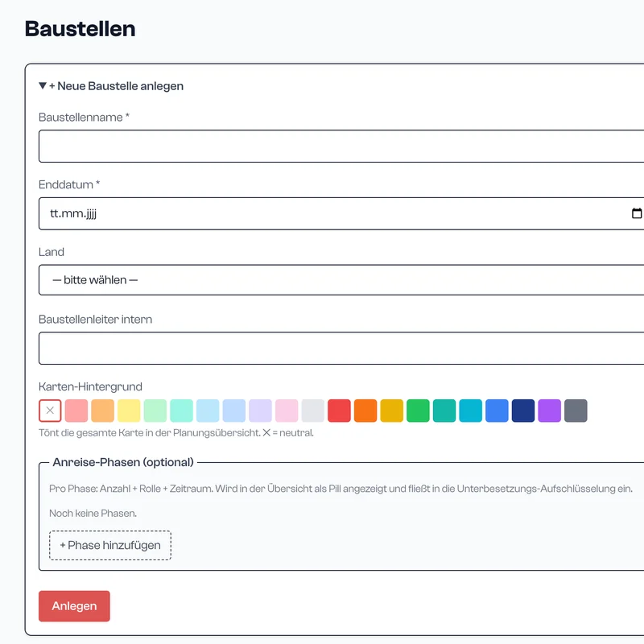
Task: Pick the pale periwinkle-blue background swatch
Action: point(234,411)
